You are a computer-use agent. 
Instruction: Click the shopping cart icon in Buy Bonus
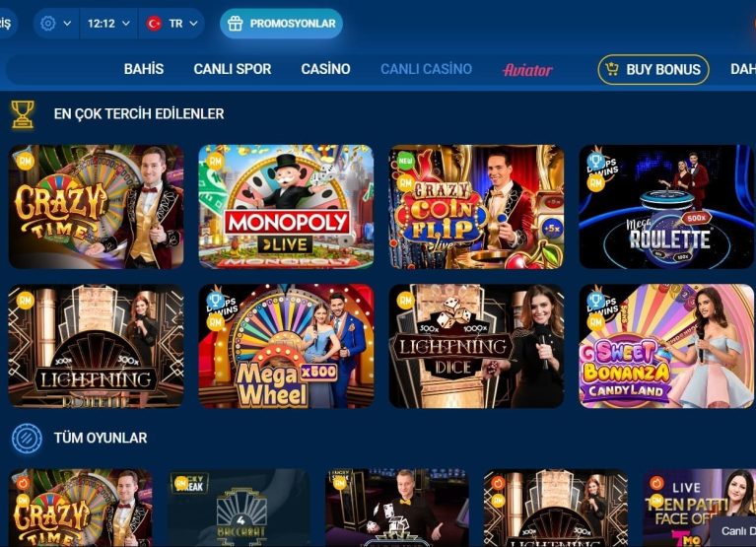612,69
